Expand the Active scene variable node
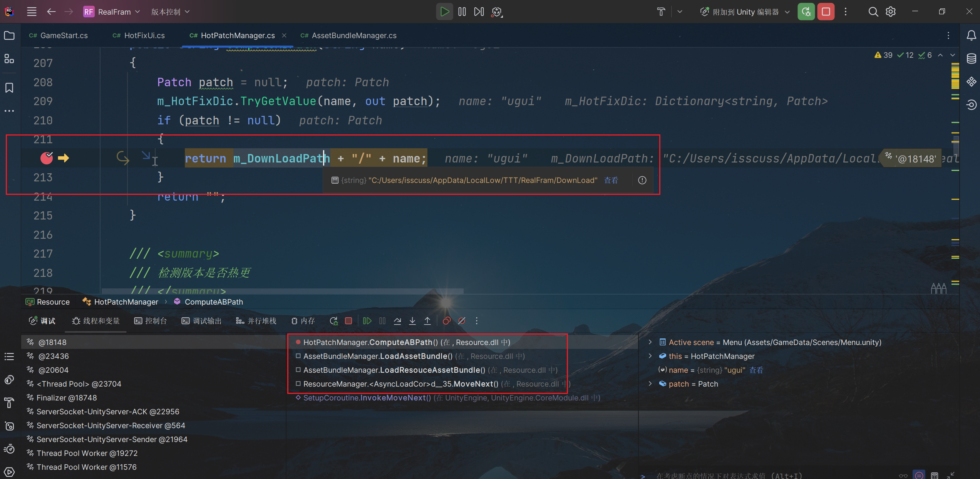Image resolution: width=980 pixels, height=479 pixels. click(650, 342)
